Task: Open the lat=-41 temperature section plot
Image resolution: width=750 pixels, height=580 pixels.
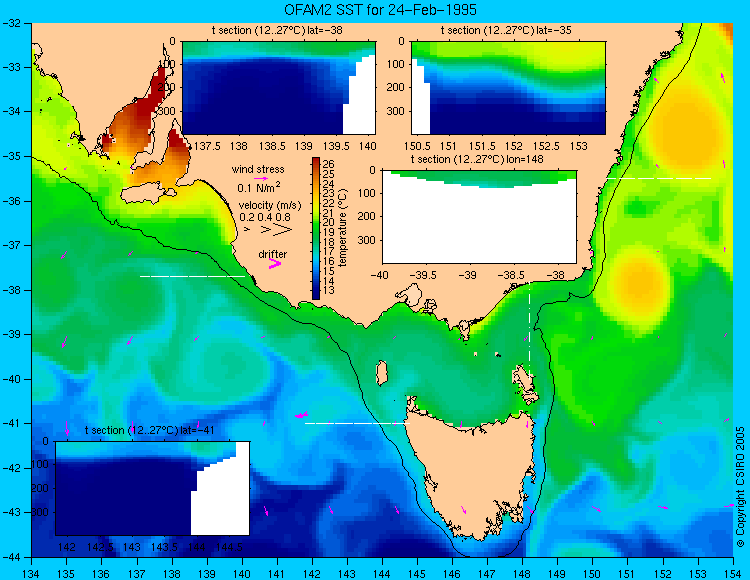Action: tap(152, 488)
